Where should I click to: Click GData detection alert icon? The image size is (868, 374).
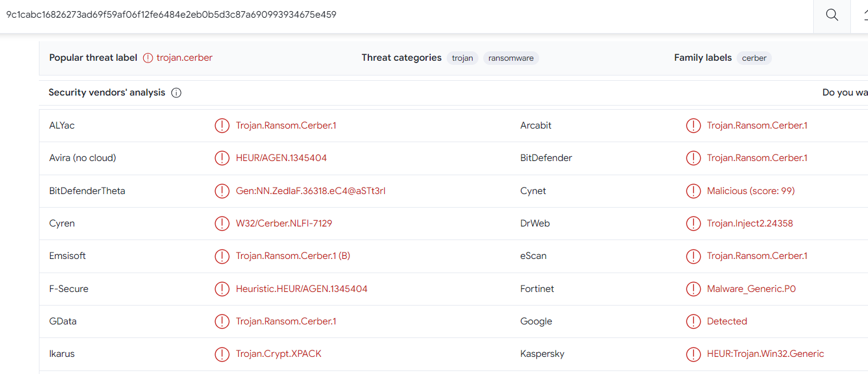222,321
